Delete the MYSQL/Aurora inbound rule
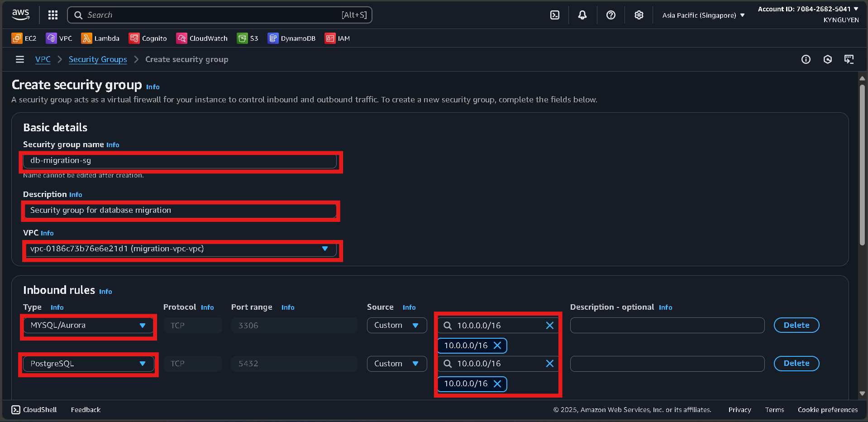868x422 pixels. click(x=796, y=325)
